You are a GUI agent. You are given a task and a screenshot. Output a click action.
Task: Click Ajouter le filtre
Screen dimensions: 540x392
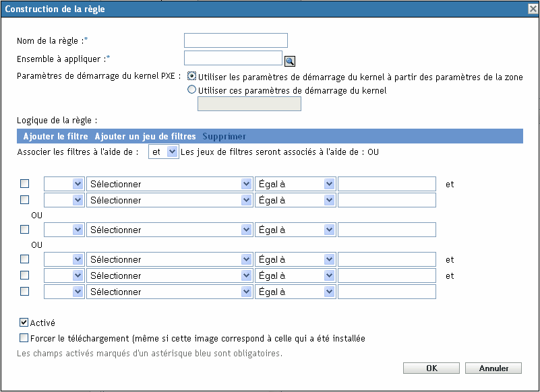pos(56,137)
